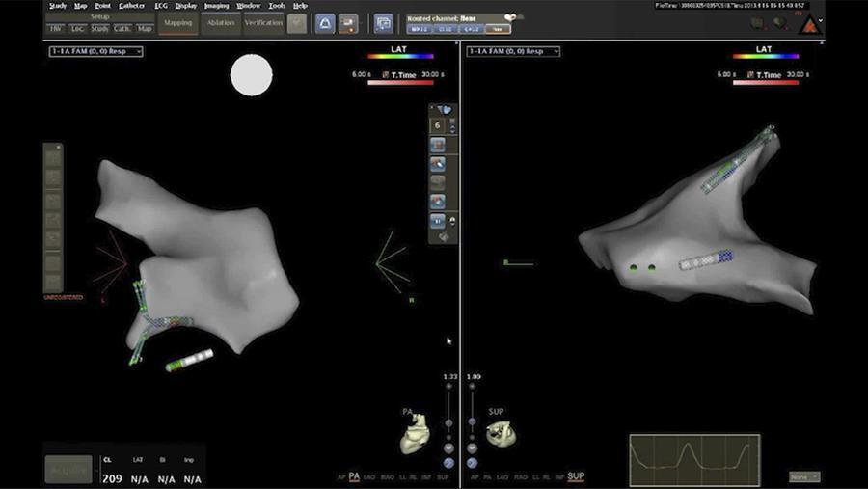The height and width of the screenshot is (489, 868).
Task: Click the funnel filter icon in the vertical map toolbar
Action: pos(444,110)
